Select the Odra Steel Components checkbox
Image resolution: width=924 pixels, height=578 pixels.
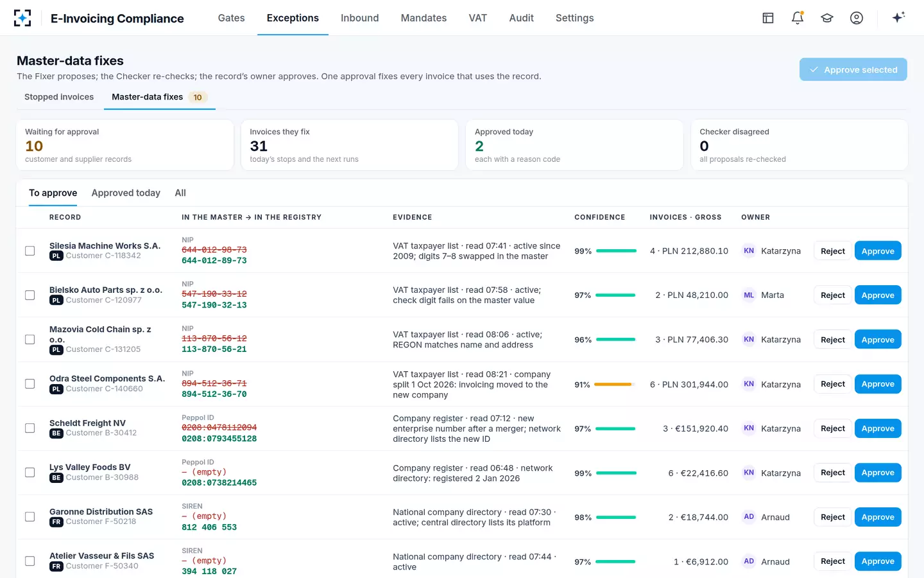point(30,384)
